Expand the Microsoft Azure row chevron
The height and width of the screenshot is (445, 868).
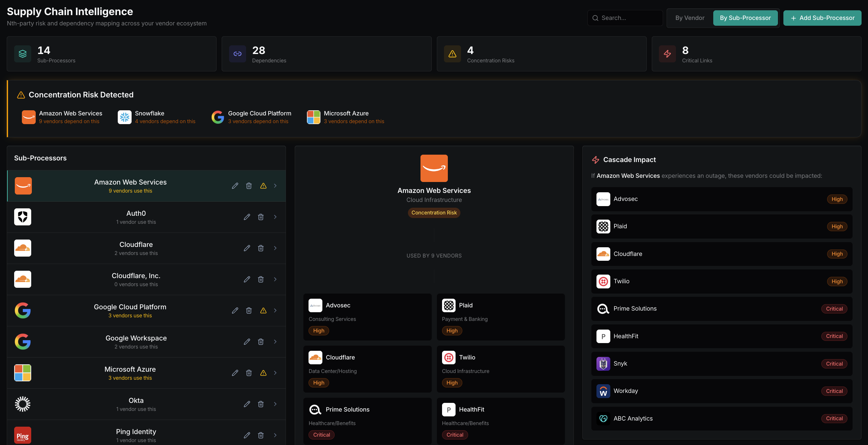(275, 373)
